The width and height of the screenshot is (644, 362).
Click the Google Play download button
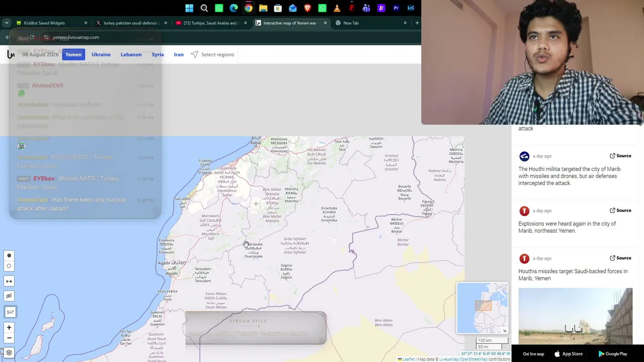pos(613,354)
